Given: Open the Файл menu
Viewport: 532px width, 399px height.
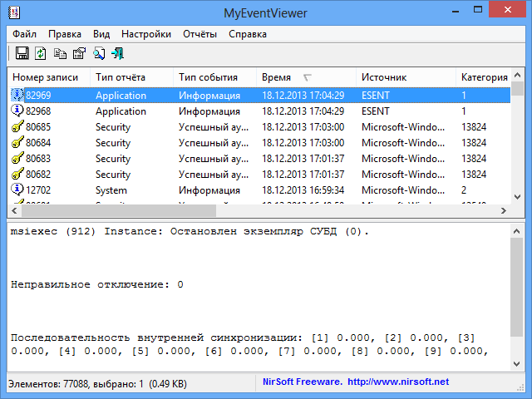Looking at the screenshot, I should click(24, 34).
